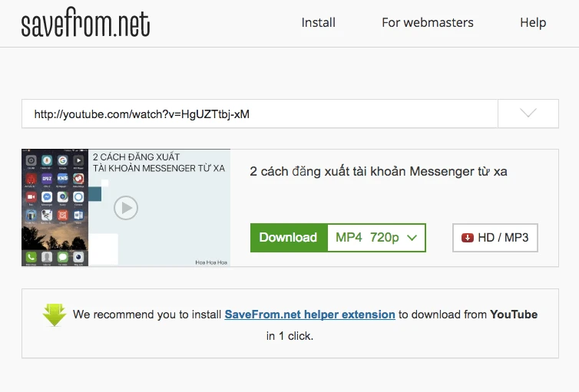Open the MP4 720p format dropdown

[x=377, y=238]
